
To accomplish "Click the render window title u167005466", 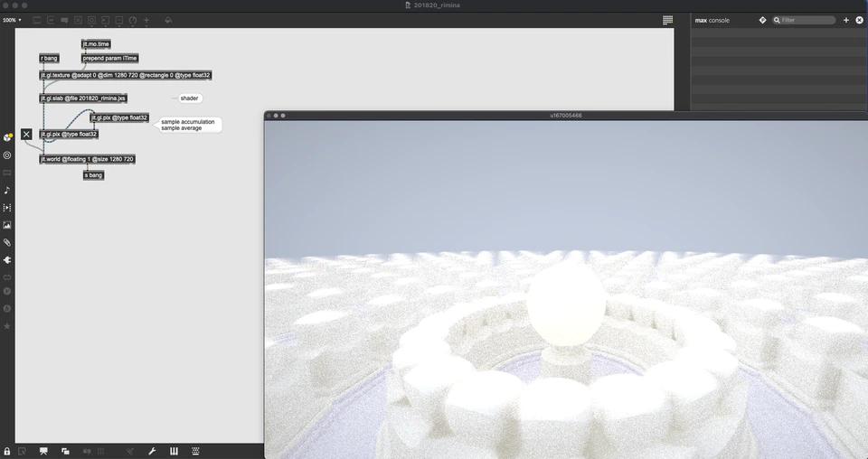I will (566, 116).
